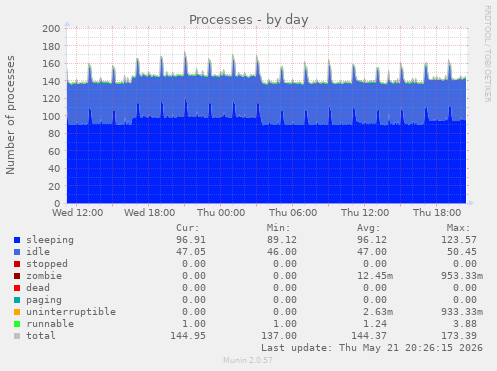Select the 'stopped' legend label
The height and width of the screenshot is (371, 497).
click(x=47, y=264)
